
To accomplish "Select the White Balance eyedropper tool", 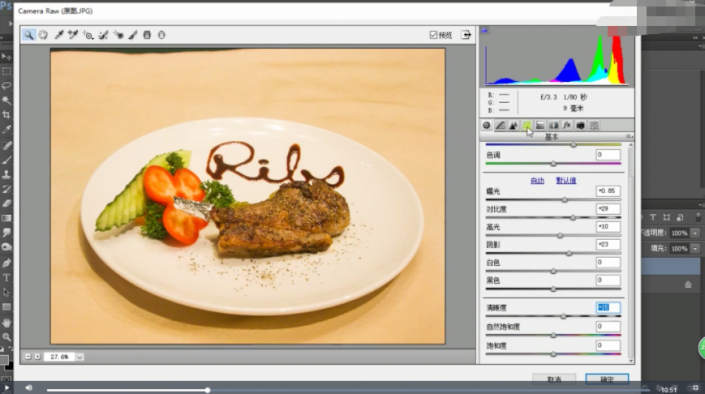I will tap(59, 35).
